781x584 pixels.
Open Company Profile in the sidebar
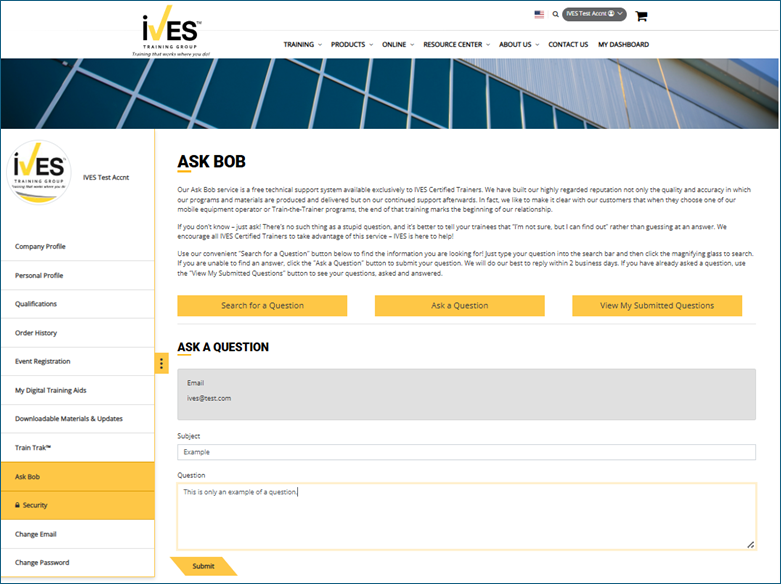[x=41, y=246]
